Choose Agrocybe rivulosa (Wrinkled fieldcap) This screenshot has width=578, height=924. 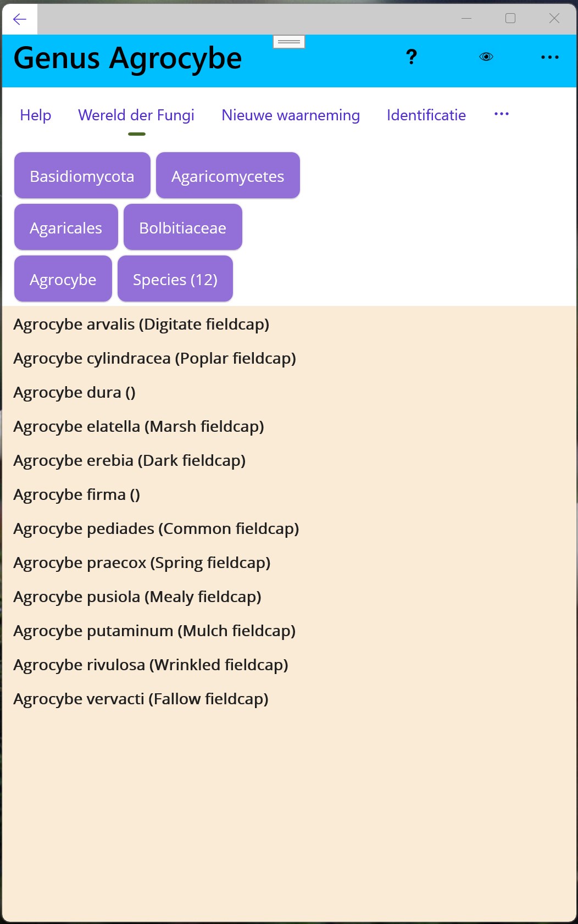click(151, 665)
